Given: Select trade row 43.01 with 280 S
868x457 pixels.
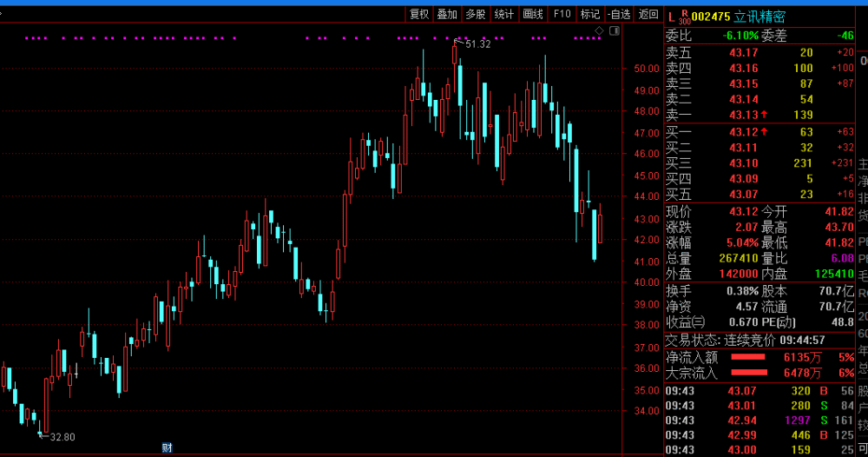Looking at the screenshot, I should click(759, 406).
